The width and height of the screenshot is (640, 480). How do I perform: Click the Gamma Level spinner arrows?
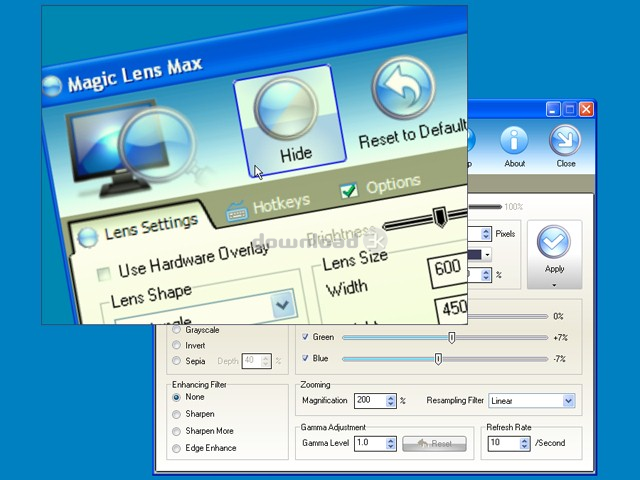coord(391,444)
